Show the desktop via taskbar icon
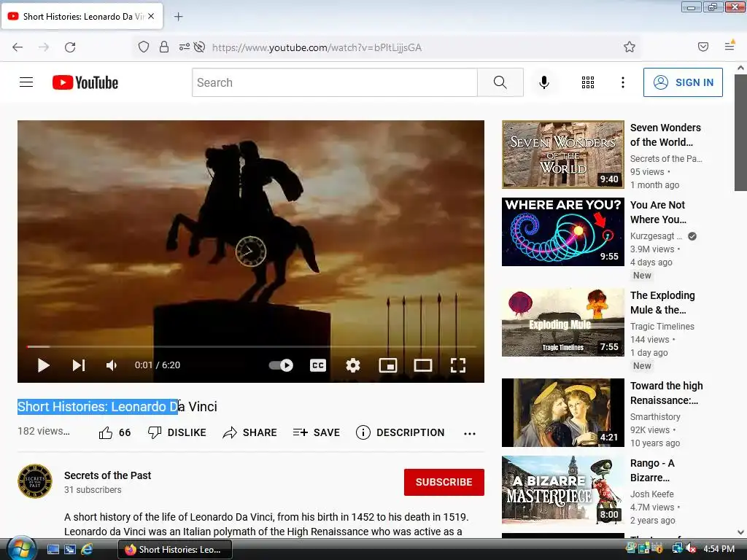 click(x=53, y=550)
